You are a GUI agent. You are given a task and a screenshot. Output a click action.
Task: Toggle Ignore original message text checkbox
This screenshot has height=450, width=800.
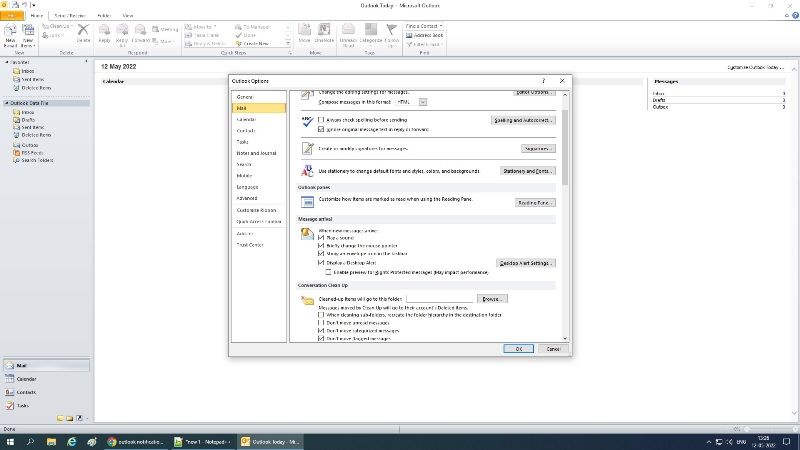point(321,130)
